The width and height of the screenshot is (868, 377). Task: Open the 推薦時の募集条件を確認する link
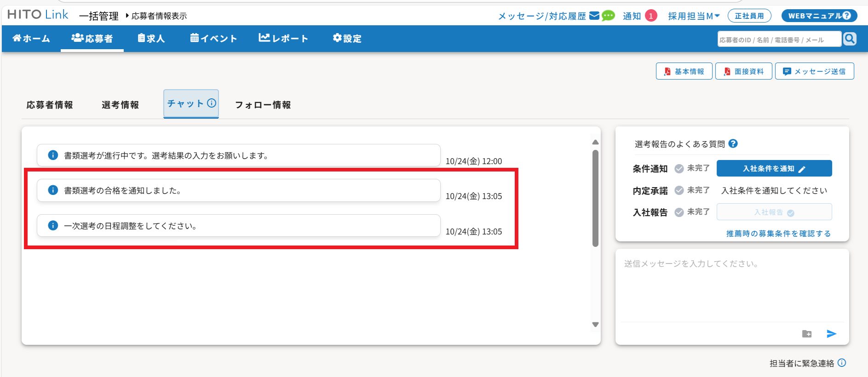778,234
